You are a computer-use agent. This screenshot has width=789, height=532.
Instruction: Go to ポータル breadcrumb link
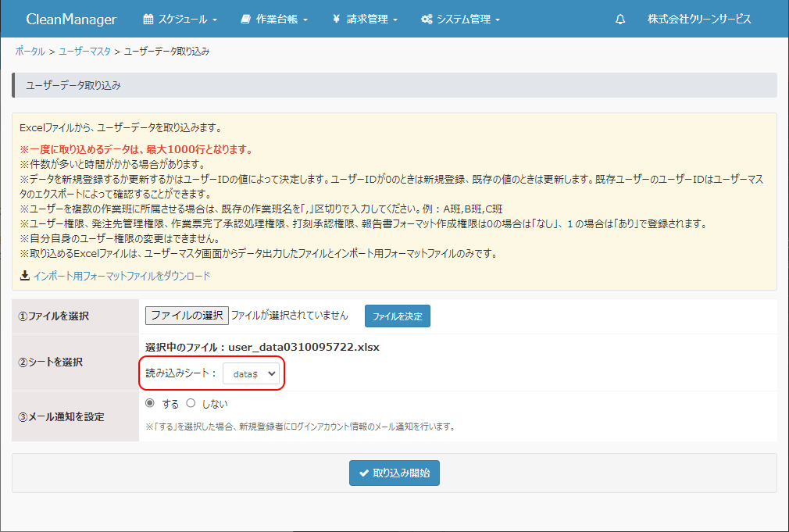pos(30,52)
